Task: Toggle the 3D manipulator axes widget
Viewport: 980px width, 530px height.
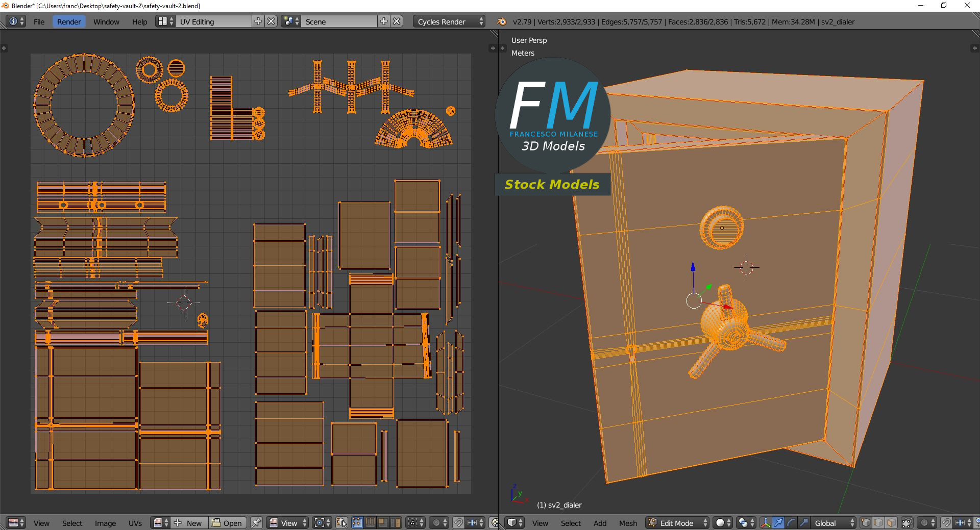Action: 765,523
